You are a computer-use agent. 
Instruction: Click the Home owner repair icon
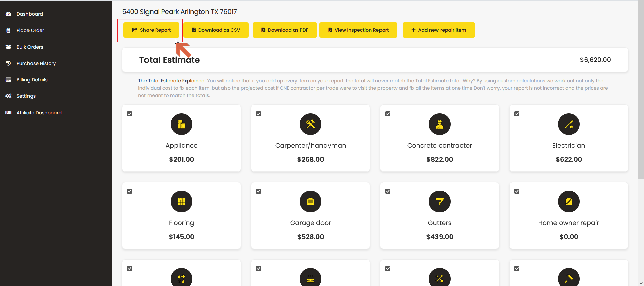[x=569, y=202]
